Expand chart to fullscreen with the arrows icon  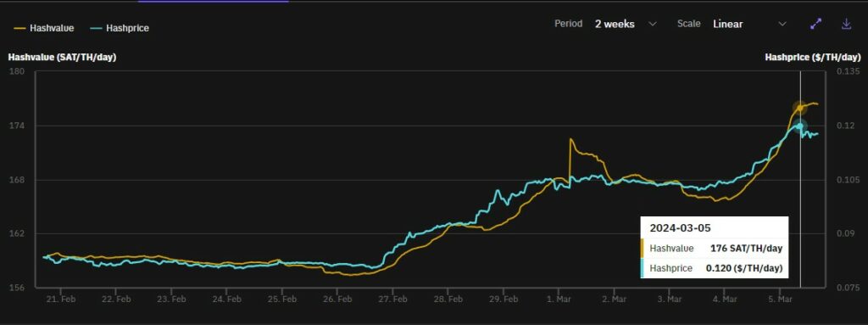point(816,24)
